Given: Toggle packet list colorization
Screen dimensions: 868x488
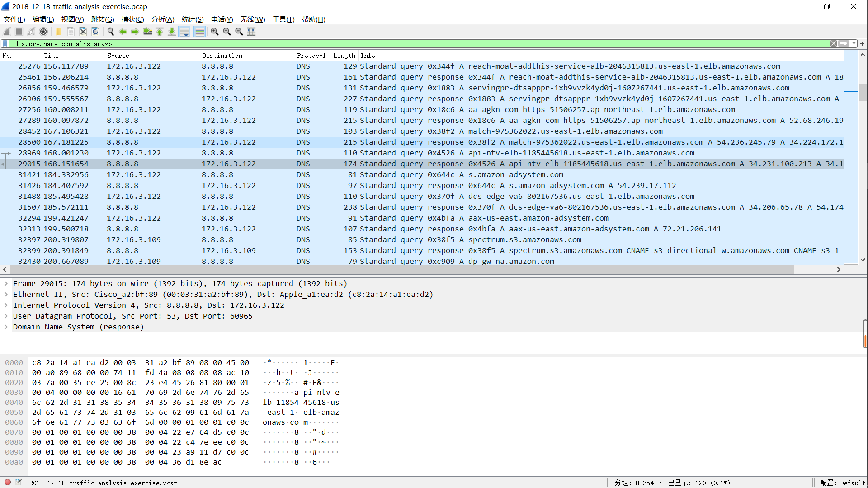Looking at the screenshot, I should pos(199,32).
